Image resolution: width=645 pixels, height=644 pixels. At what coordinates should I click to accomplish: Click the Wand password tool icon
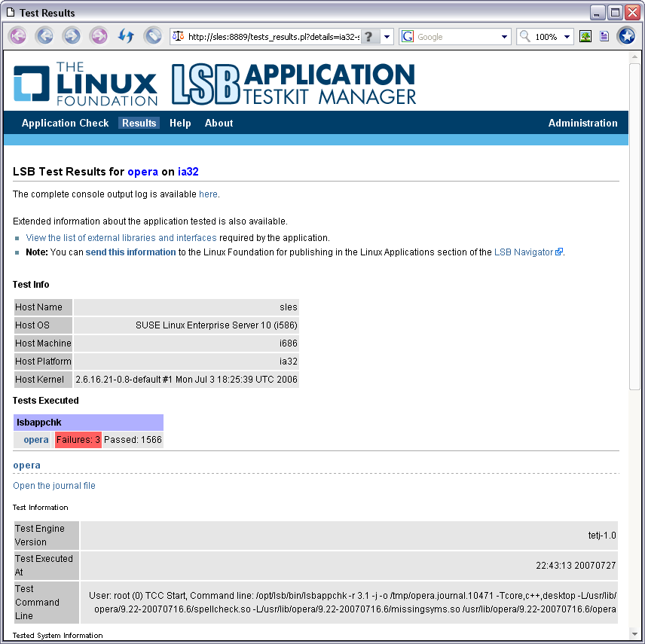pos(153,36)
